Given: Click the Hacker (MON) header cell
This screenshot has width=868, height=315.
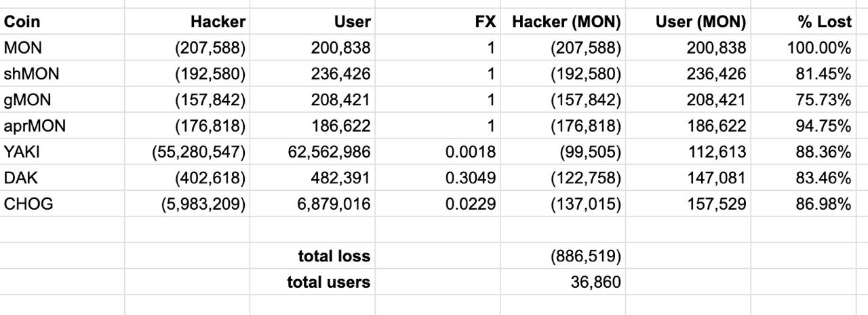Looking at the screenshot, I should coord(562,22).
